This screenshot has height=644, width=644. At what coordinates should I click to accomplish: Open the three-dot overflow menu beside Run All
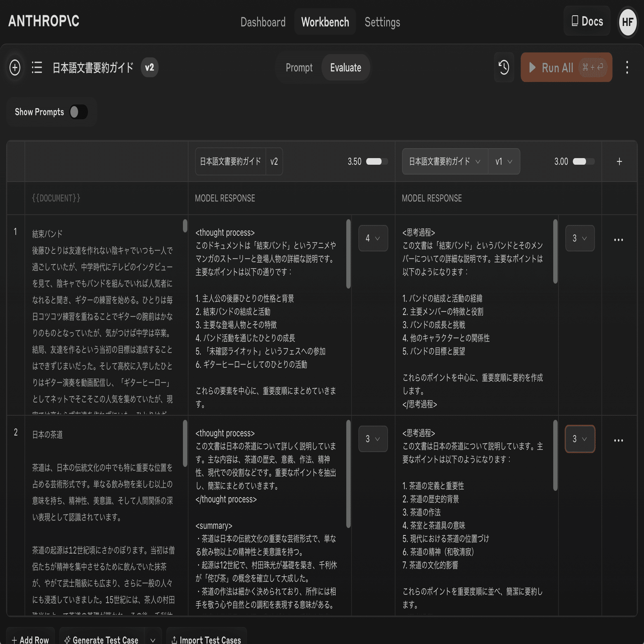(x=627, y=68)
